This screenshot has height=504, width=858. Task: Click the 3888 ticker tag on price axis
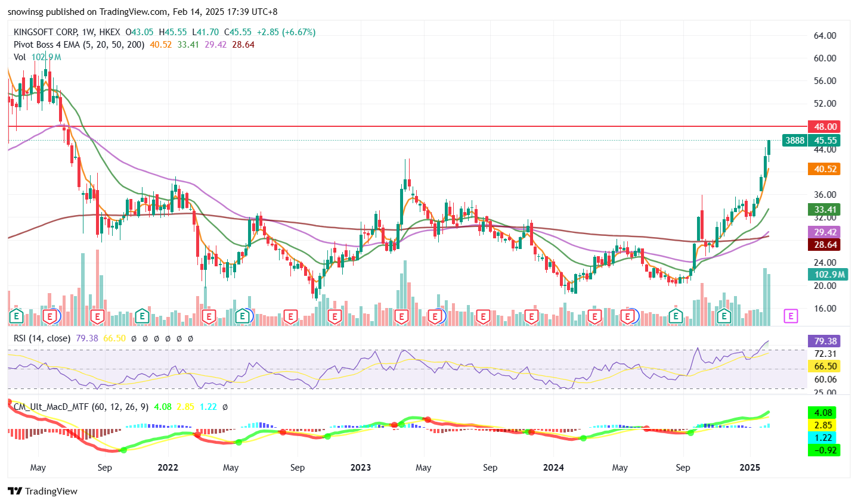coord(795,141)
